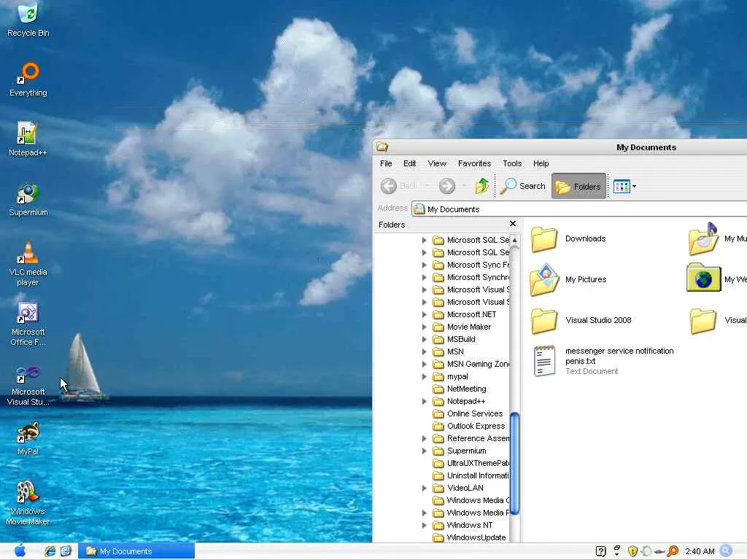Expand the Movie Maker tree node
The height and width of the screenshot is (560, 747).
point(425,327)
